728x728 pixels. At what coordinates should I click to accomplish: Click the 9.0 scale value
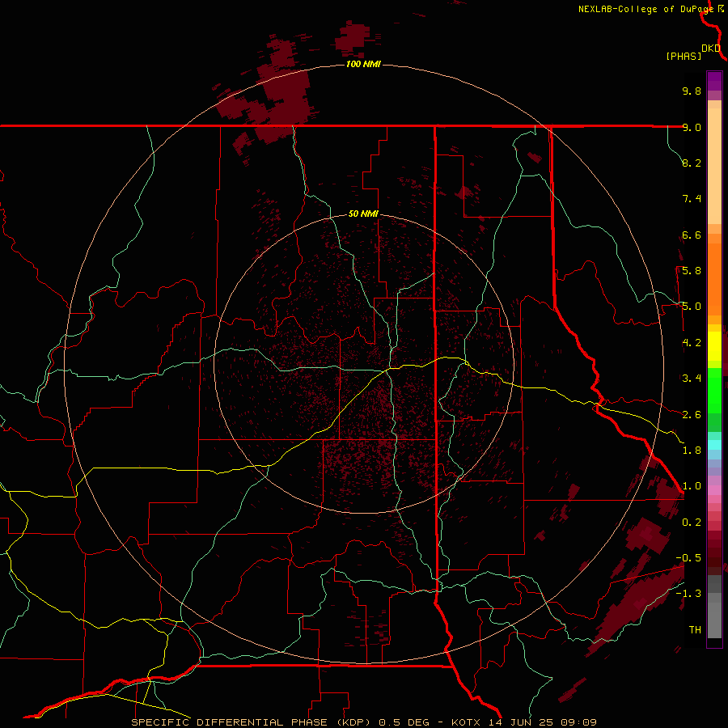coord(692,127)
